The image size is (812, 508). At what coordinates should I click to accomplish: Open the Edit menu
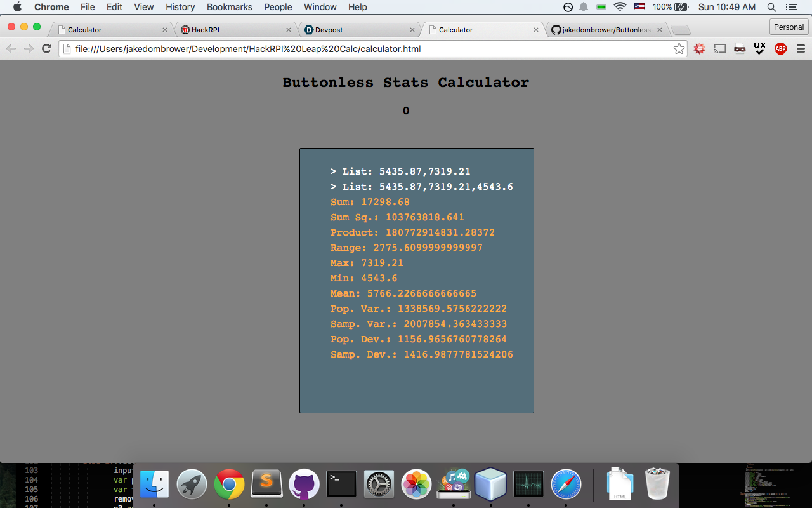[114, 7]
